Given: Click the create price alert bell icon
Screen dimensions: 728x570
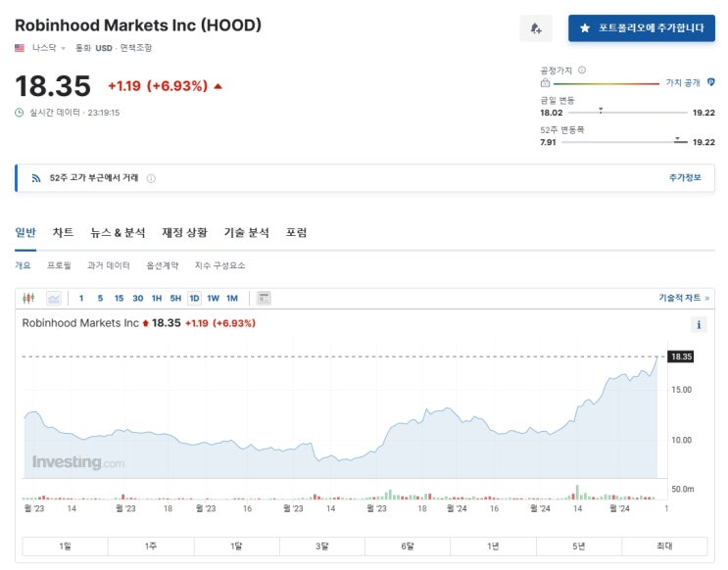Looking at the screenshot, I should 536,28.
